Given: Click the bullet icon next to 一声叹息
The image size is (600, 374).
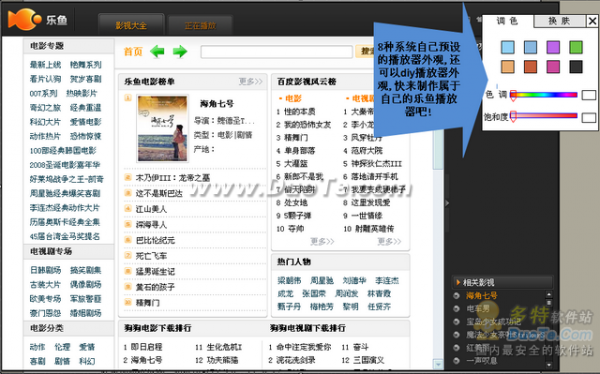Looking at the screenshot, I should [456, 360].
